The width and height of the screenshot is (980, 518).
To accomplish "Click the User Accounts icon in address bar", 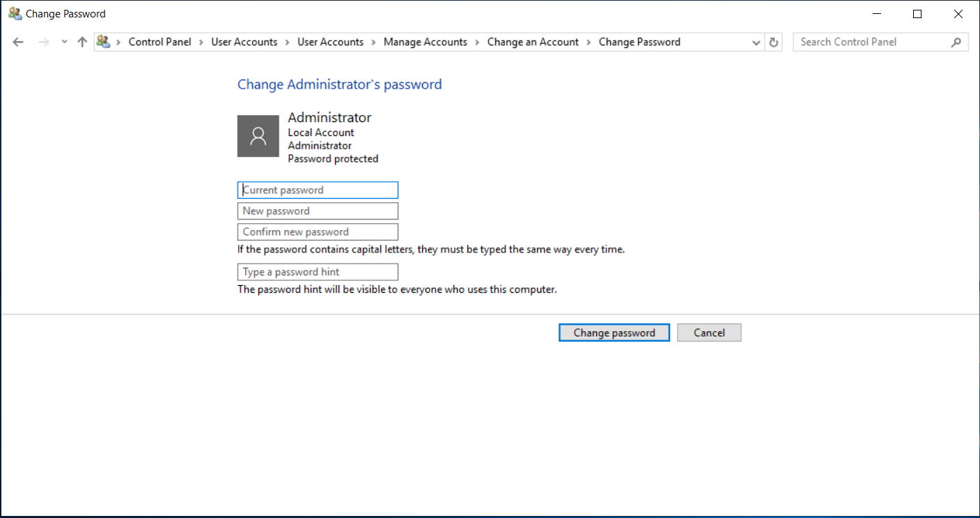I will pyautogui.click(x=104, y=42).
